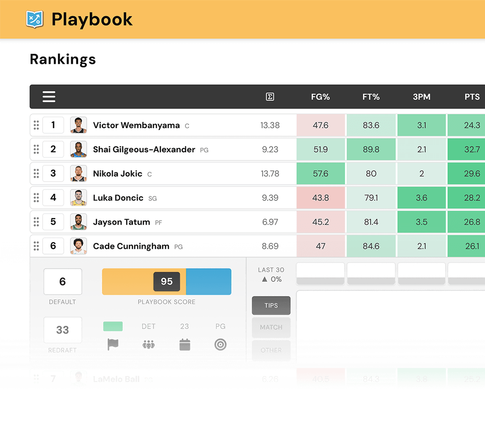Click Tatum's FT% cell 81.4

point(371,222)
